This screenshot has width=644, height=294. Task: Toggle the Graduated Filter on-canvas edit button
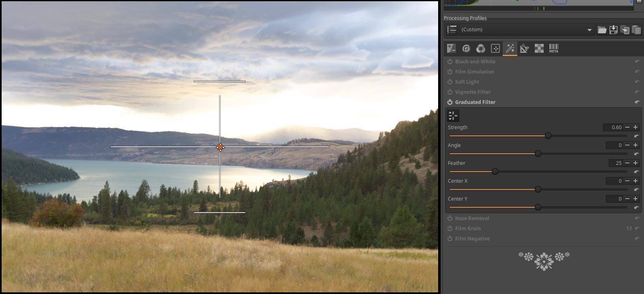click(x=453, y=116)
